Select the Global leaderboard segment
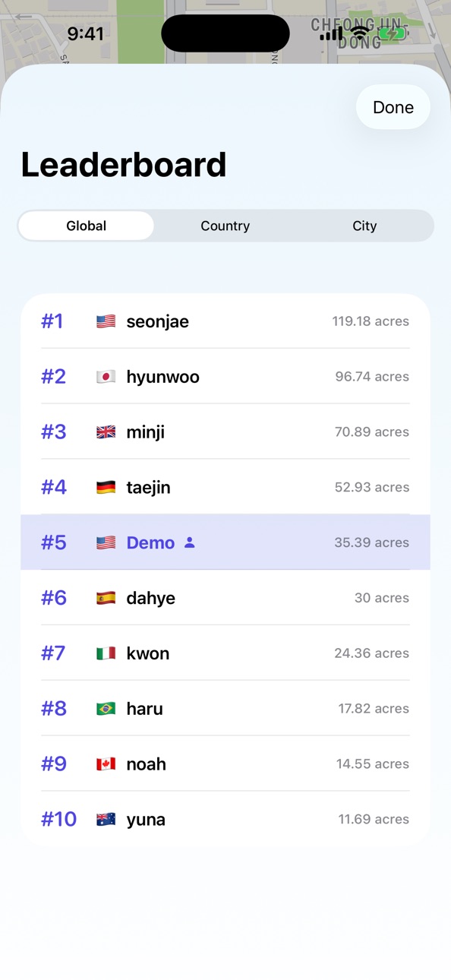The image size is (451, 980). pos(87,226)
